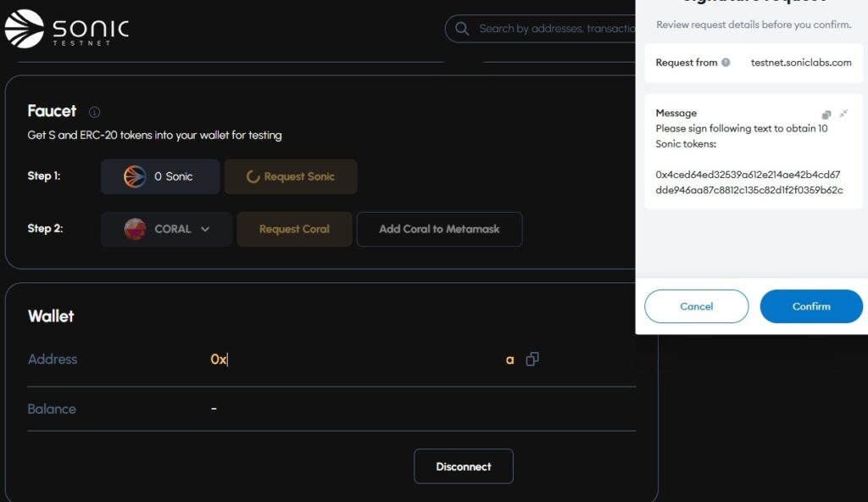Click the Sonic token icon in Step 1
Image resolution: width=868 pixels, height=502 pixels.
pos(135,176)
